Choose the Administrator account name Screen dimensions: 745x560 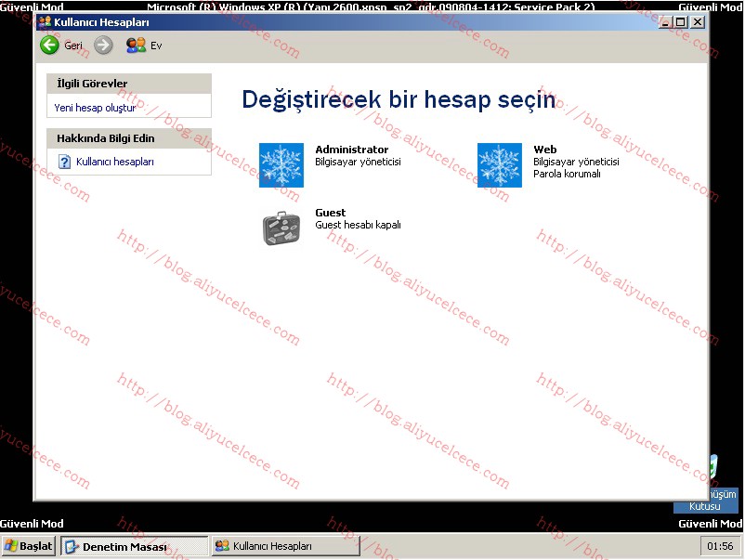pos(351,150)
